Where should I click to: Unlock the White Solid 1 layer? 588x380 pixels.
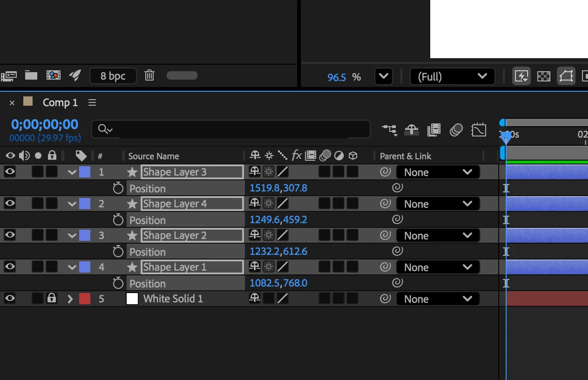52,298
